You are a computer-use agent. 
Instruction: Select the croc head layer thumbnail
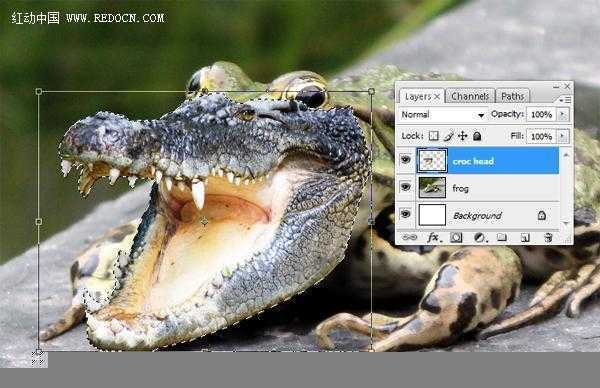[x=432, y=160]
